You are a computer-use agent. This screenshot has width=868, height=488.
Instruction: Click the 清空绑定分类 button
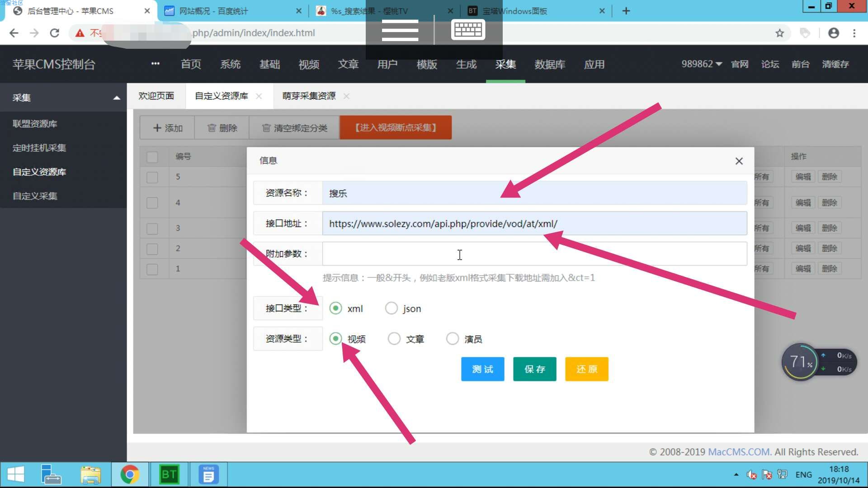point(294,128)
